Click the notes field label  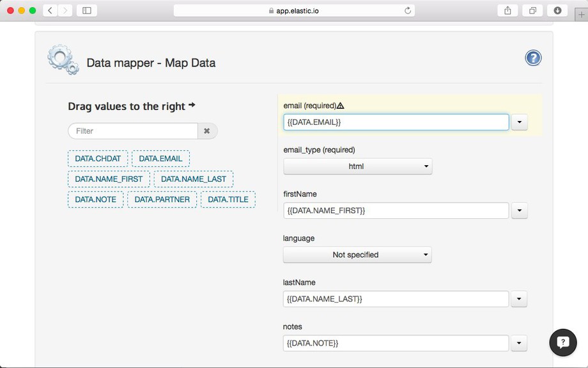coord(293,326)
